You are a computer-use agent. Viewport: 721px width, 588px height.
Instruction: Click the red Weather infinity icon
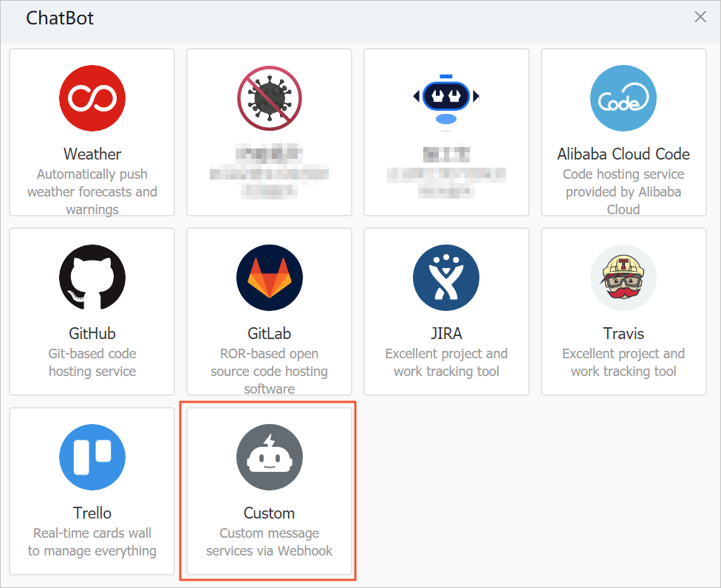tap(92, 98)
